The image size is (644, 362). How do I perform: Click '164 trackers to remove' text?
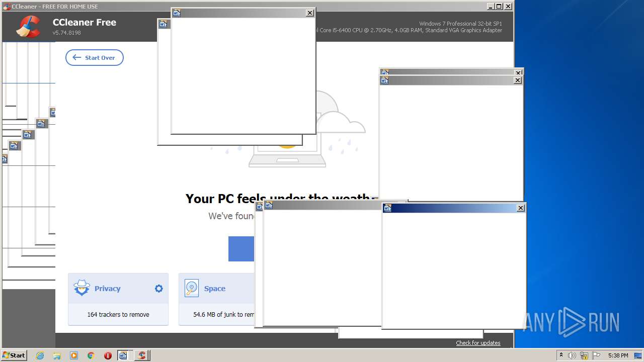[118, 314]
